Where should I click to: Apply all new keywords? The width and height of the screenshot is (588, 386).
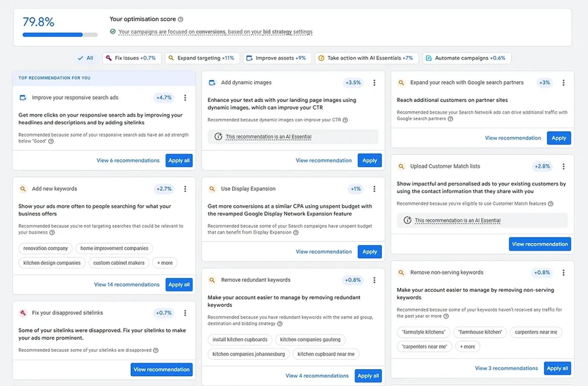point(179,285)
